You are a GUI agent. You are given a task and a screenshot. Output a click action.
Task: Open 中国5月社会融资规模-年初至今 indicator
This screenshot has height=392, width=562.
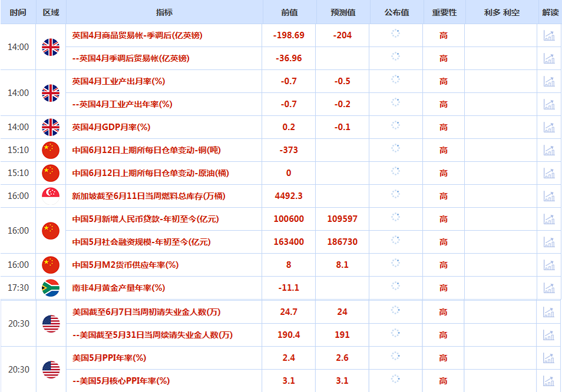click(141, 242)
